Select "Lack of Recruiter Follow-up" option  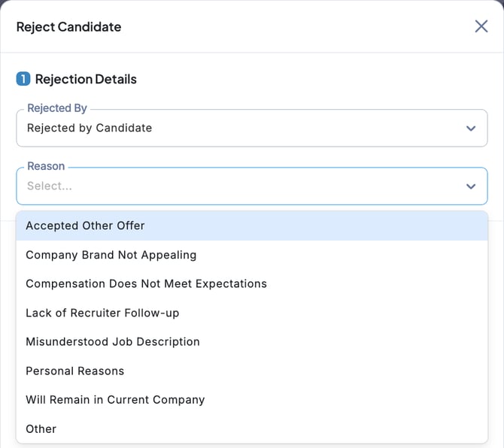[102, 313]
